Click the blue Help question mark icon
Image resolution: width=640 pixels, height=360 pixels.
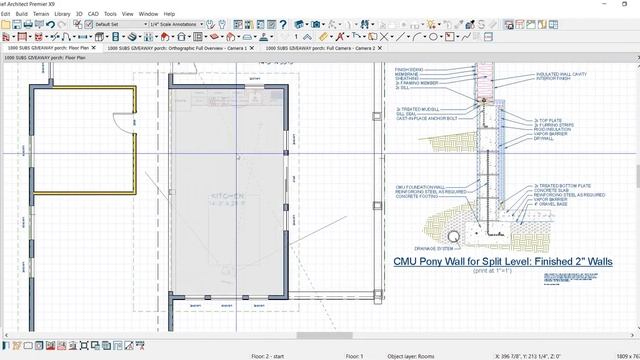pyautogui.click(x=283, y=24)
